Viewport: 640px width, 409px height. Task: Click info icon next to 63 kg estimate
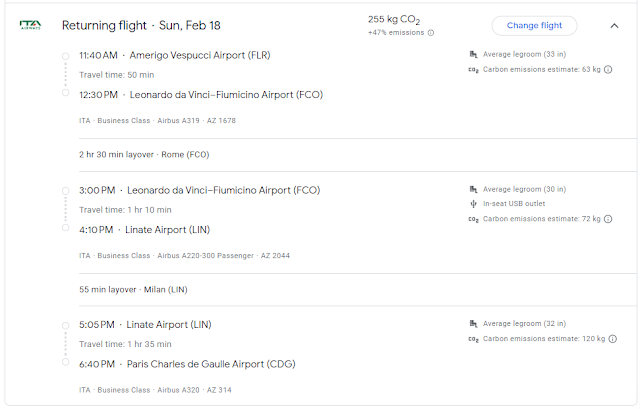[609, 70]
